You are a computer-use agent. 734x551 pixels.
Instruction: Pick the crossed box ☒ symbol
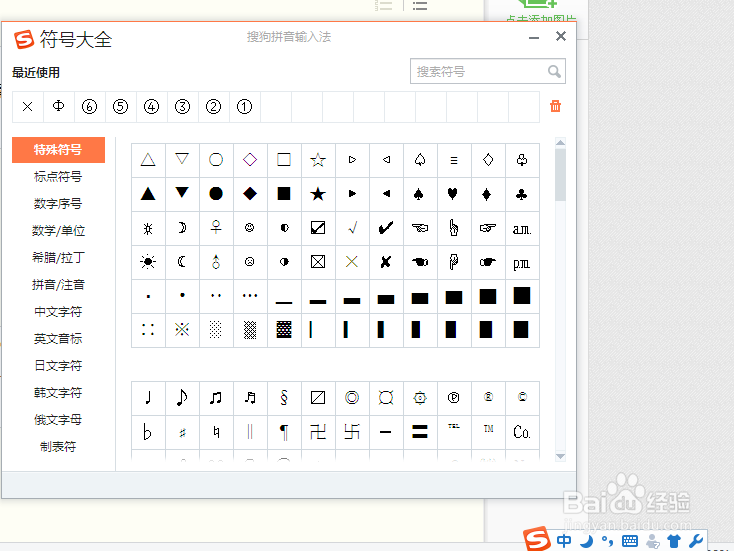point(318,262)
